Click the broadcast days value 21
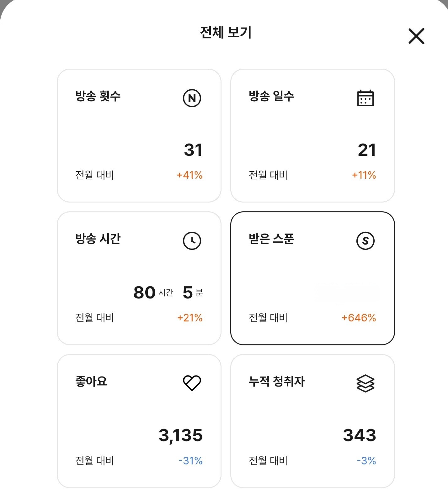Screen dimensions: 448x495 [367, 150]
